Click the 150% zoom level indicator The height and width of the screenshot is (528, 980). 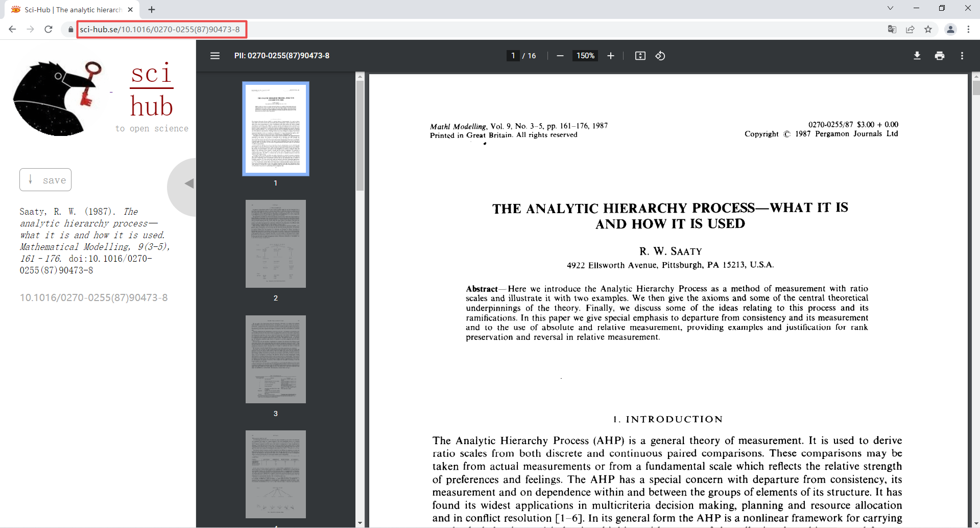pos(585,56)
